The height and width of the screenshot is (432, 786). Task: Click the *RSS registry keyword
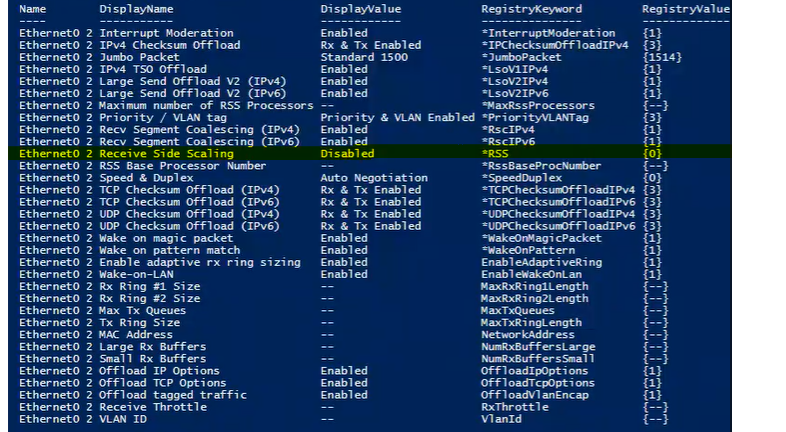[x=496, y=154]
